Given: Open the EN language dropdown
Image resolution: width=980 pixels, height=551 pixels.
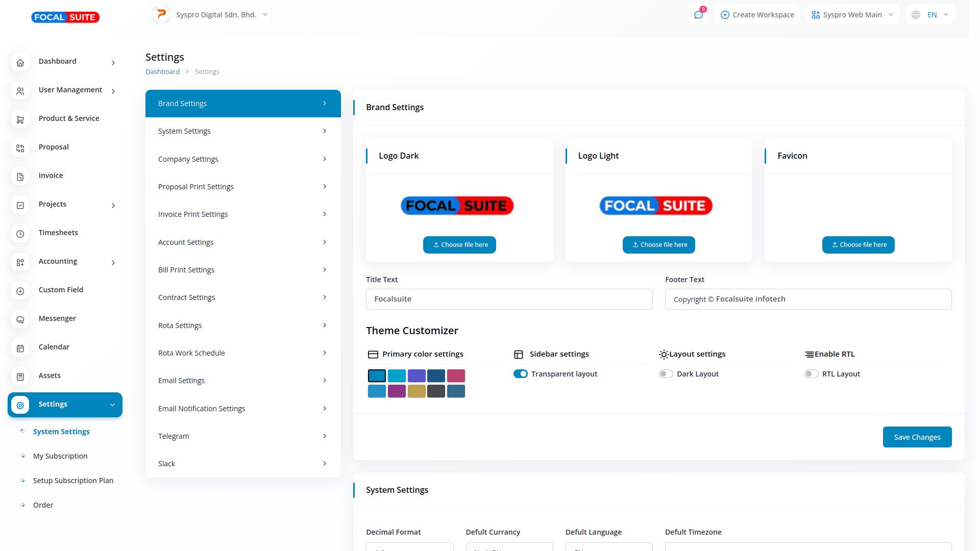Looking at the screenshot, I should point(930,15).
